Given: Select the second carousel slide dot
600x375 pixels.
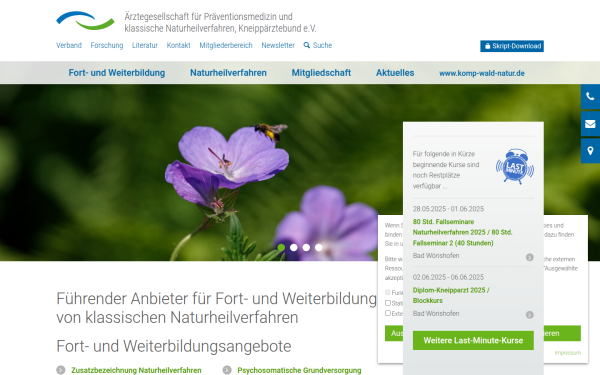Looking at the screenshot, I should (x=293, y=248).
